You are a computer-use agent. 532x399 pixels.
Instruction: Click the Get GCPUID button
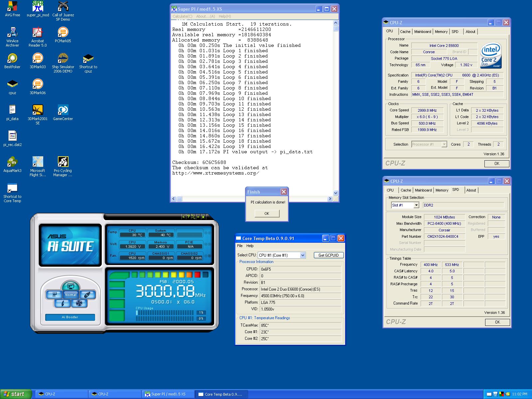[329, 255]
